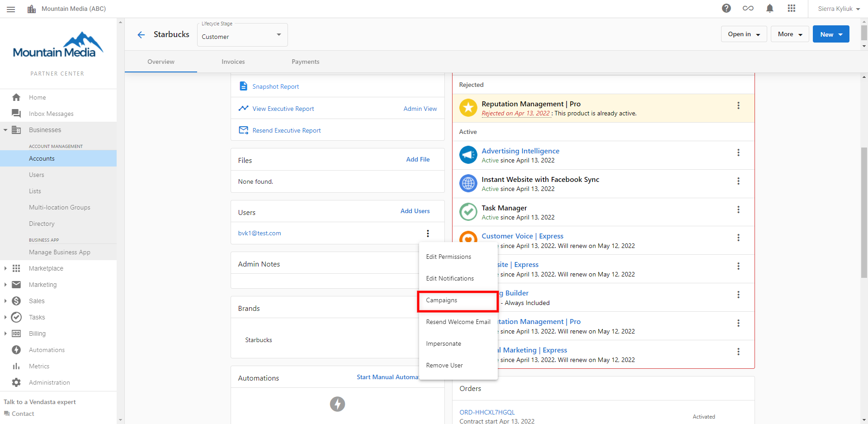
Task: Open the three-dot menu for bvk1@test.com
Action: 428,233
